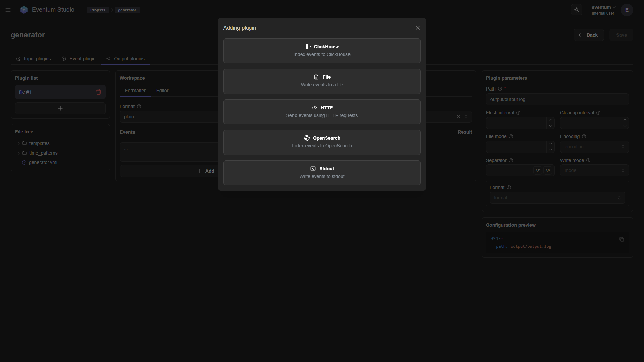Image resolution: width=644 pixels, height=362 pixels.
Task: Open the hamburger navigation menu
Action: coord(8,10)
